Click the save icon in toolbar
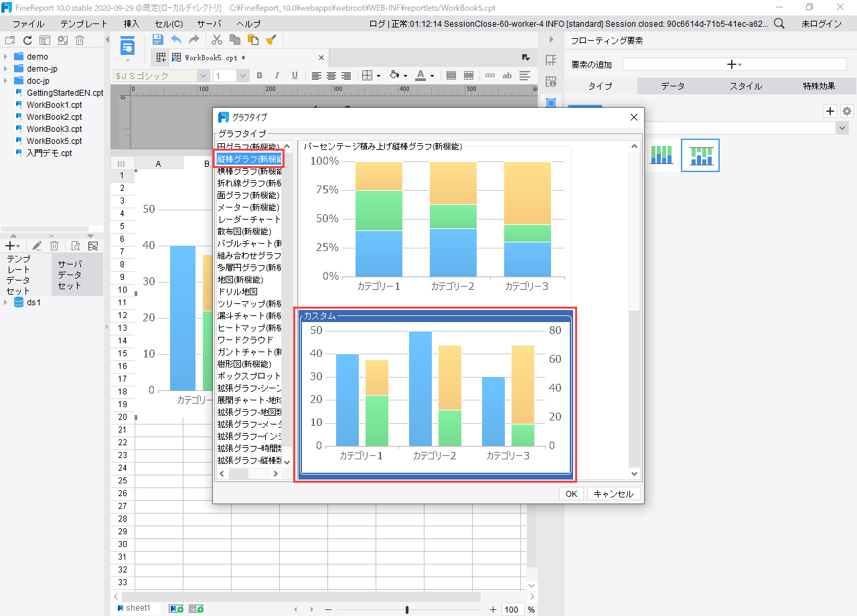The height and width of the screenshot is (616, 857). [158, 40]
